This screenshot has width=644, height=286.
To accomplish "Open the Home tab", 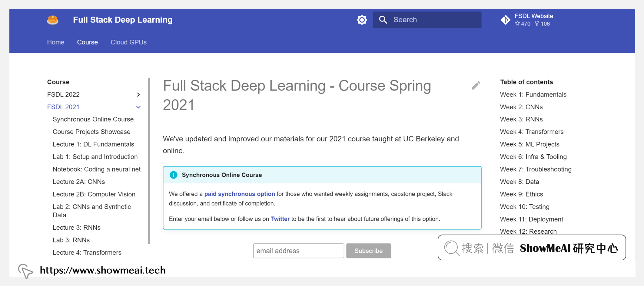I will (x=56, y=42).
